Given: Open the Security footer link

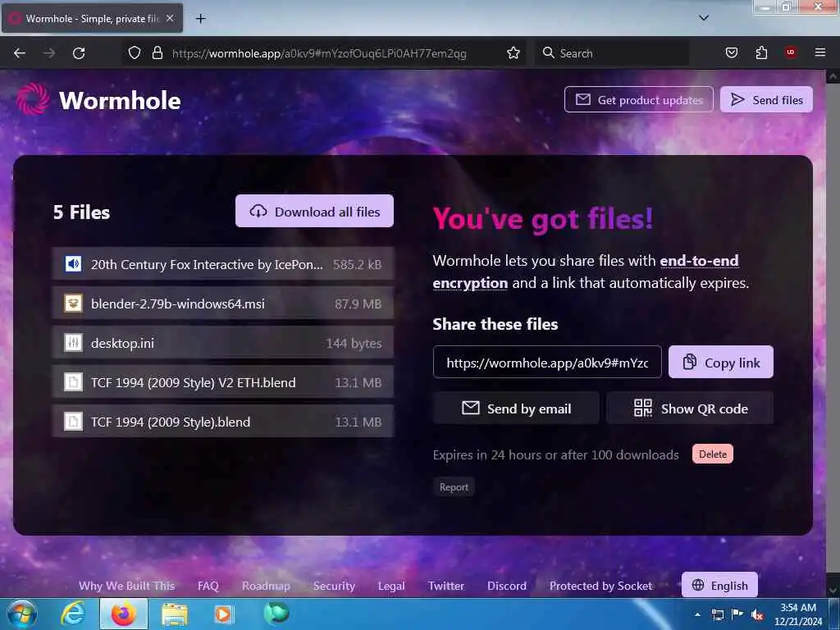Looking at the screenshot, I should [x=335, y=586].
